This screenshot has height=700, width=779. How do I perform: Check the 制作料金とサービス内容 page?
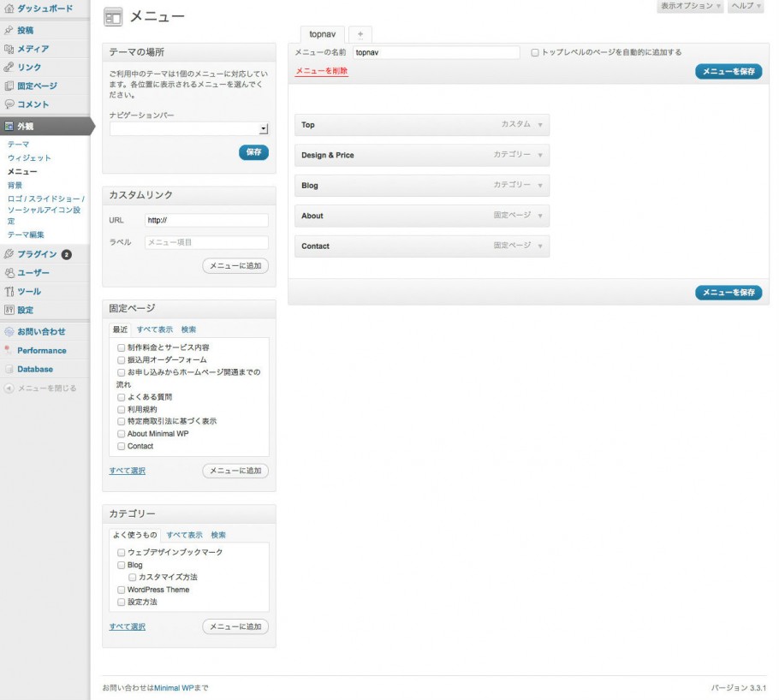point(121,347)
